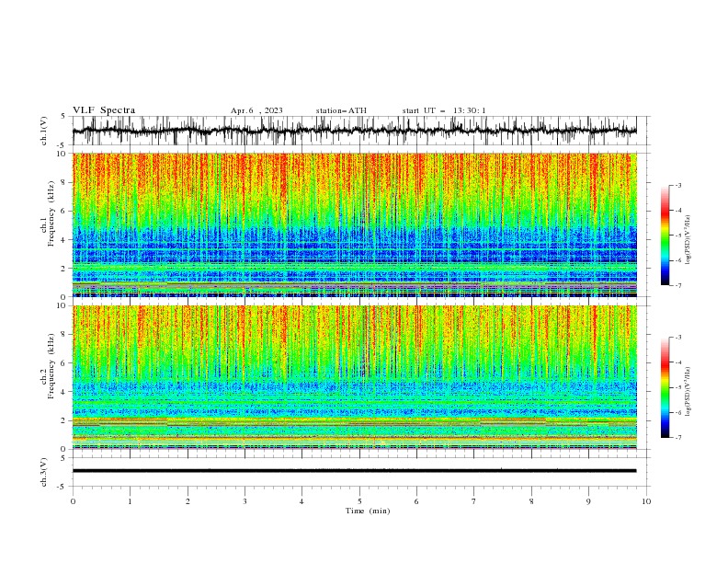Click the ch.2 PSD color scale bar
This screenshot has width=728, height=563.
click(x=665, y=387)
